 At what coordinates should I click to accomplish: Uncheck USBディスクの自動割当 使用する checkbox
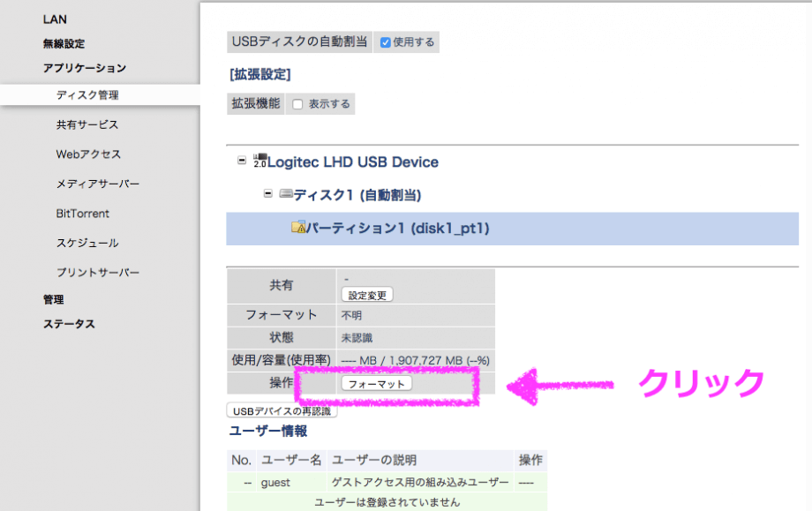(x=386, y=42)
